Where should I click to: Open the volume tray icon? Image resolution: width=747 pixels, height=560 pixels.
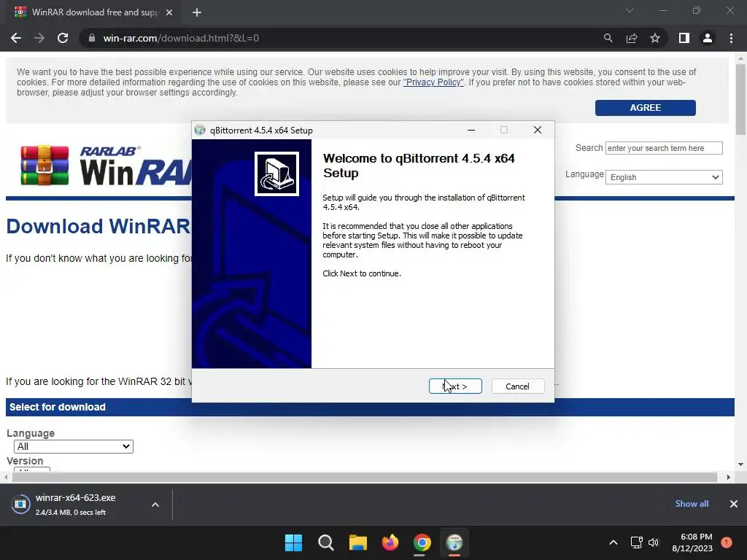[x=654, y=542]
